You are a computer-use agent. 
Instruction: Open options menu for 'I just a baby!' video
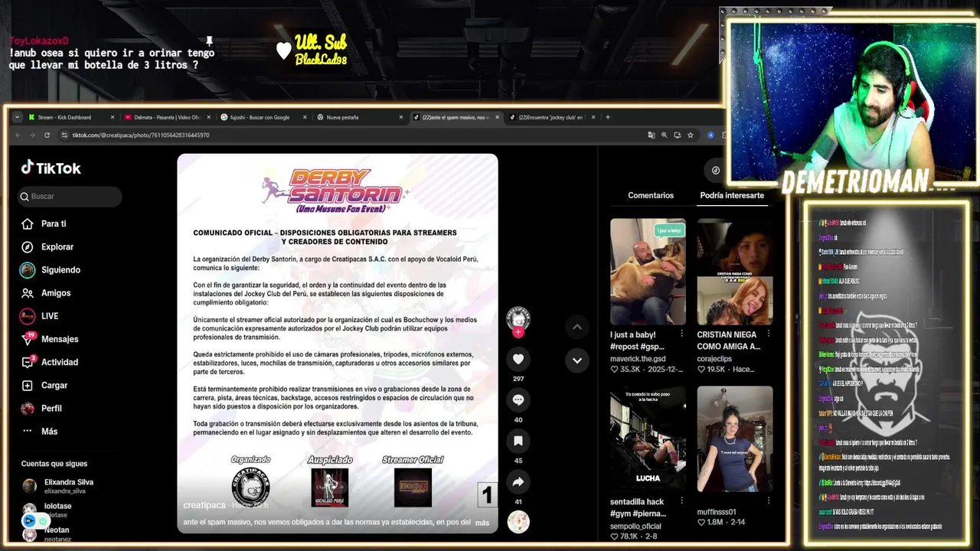tap(681, 334)
